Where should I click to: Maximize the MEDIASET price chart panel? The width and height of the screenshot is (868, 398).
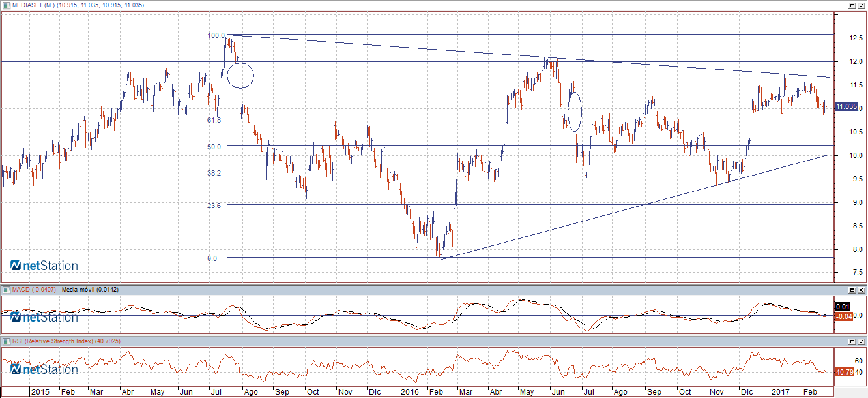point(852,5)
